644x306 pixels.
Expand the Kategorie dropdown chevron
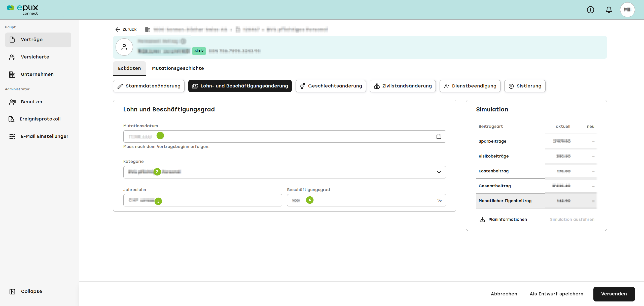click(x=439, y=172)
